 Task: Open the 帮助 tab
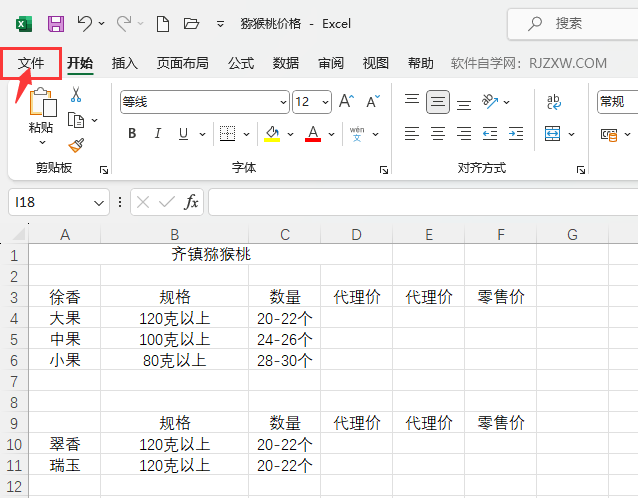pyautogui.click(x=421, y=63)
